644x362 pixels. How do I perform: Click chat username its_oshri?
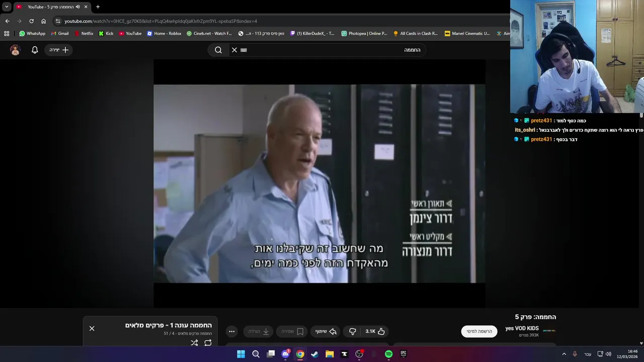click(x=525, y=130)
